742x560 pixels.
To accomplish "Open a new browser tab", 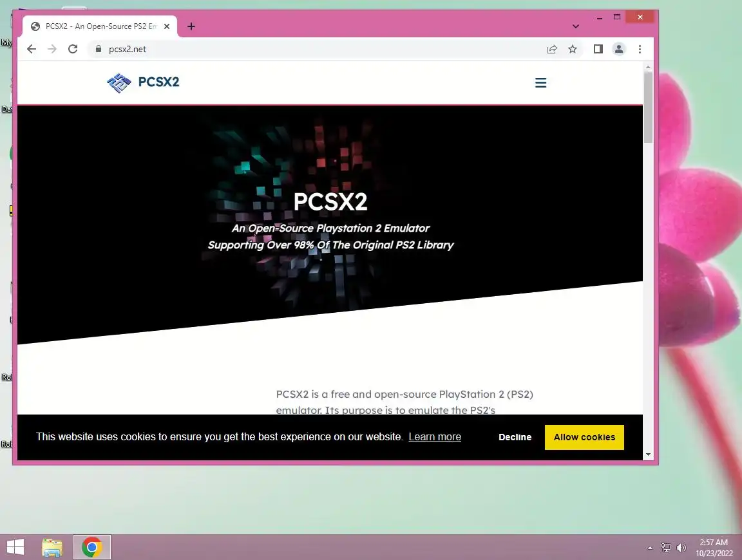I will click(191, 26).
